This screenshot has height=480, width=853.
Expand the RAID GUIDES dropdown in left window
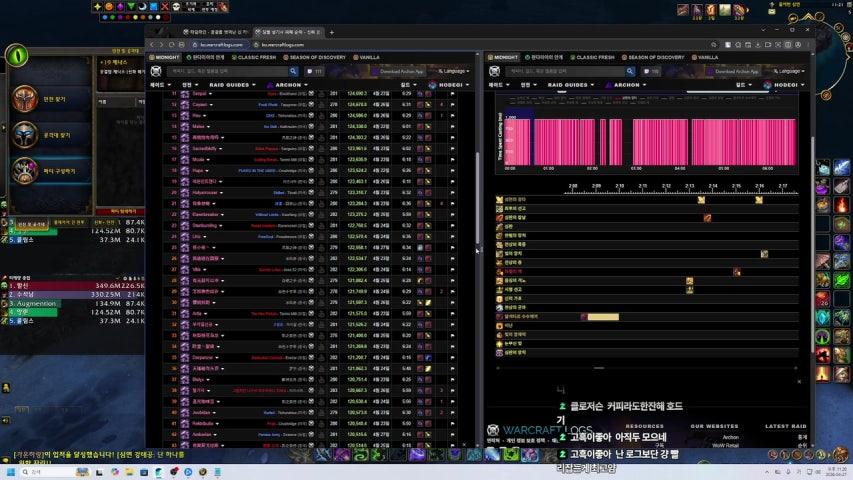click(x=231, y=85)
